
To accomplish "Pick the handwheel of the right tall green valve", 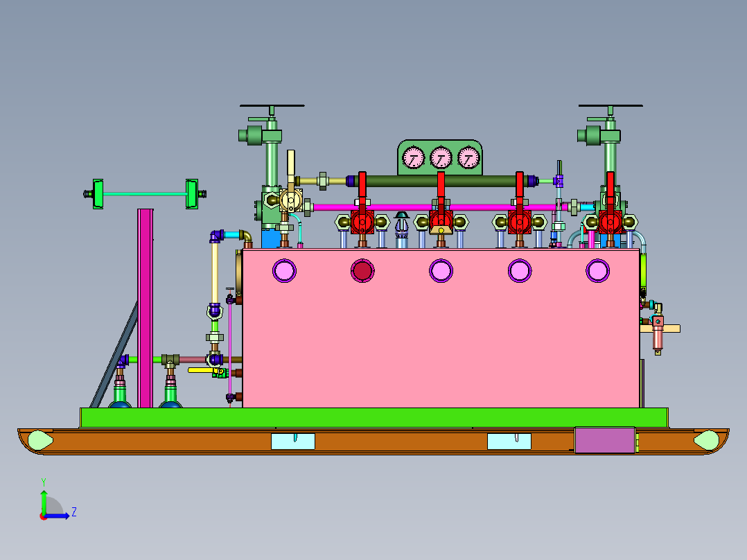I will point(610,106).
